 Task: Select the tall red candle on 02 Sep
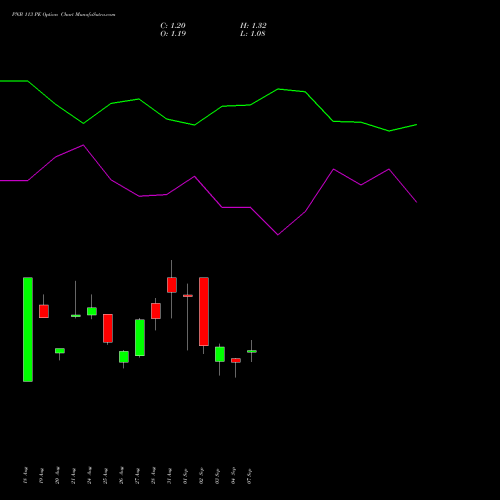tap(204, 311)
